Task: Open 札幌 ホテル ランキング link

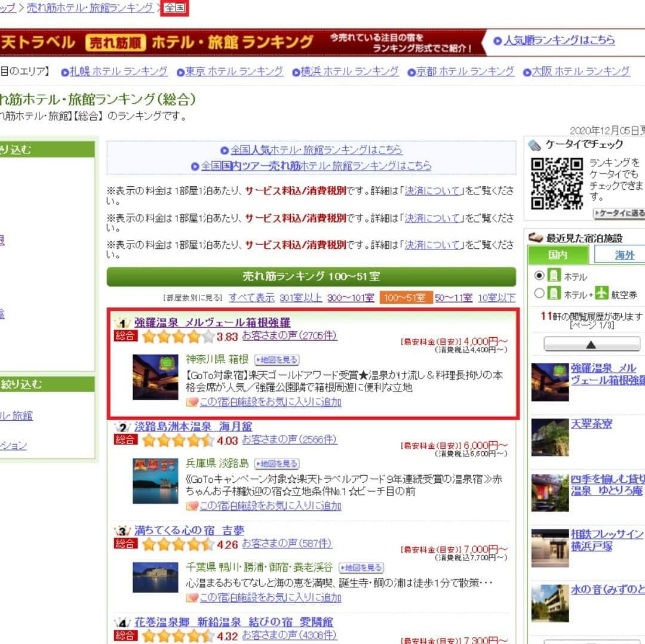Action: click(118, 72)
